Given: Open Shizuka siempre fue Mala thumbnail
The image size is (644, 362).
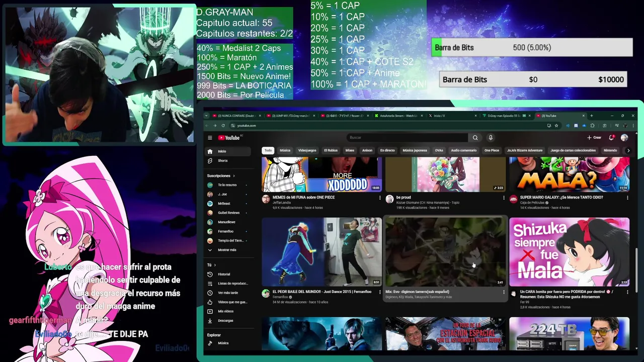Looking at the screenshot, I should [x=569, y=252].
